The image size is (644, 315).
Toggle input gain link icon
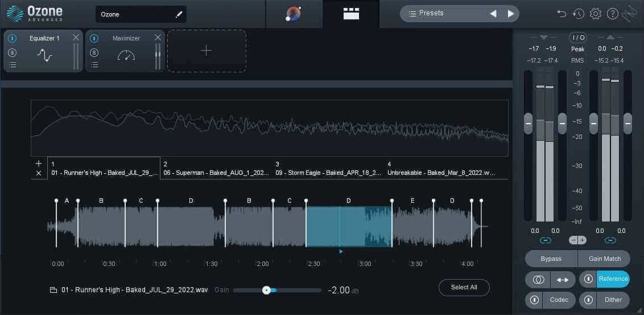546,240
